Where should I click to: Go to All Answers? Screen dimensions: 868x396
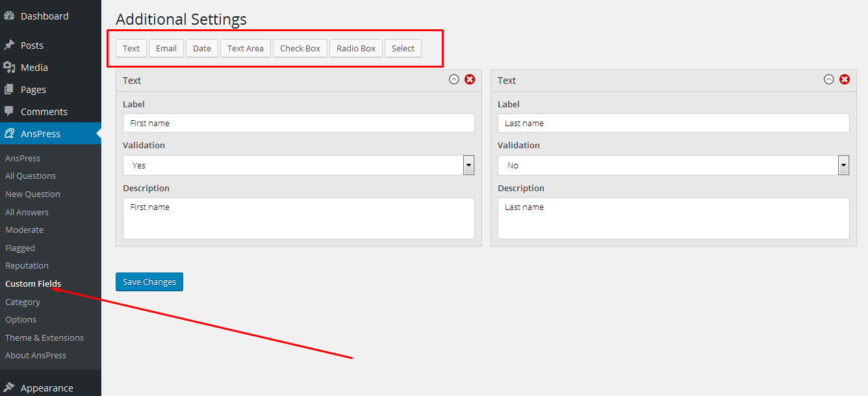[27, 212]
